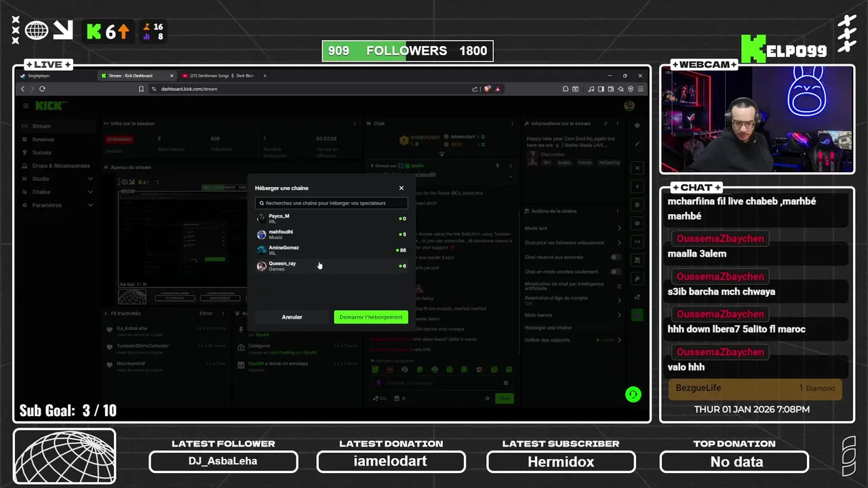Screen dimensions: 868x488
Task: Open Stream in the Kick sidebar
Action: coord(58,126)
